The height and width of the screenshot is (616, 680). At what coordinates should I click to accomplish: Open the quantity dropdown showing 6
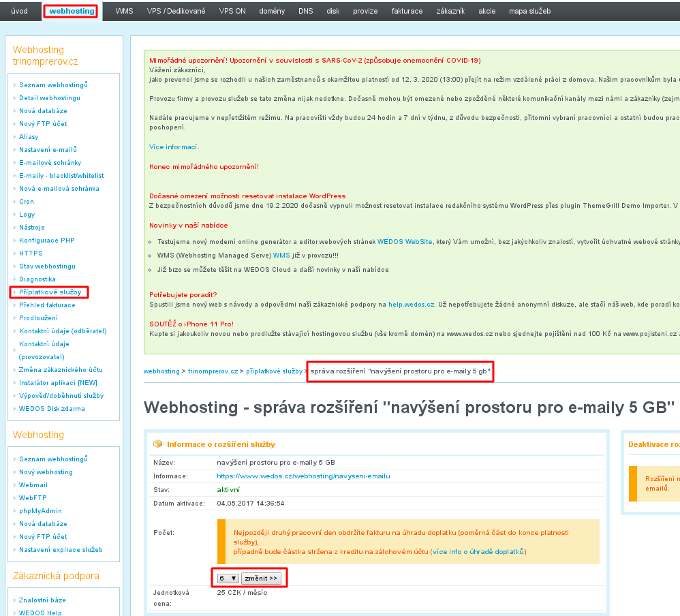[x=228, y=578]
